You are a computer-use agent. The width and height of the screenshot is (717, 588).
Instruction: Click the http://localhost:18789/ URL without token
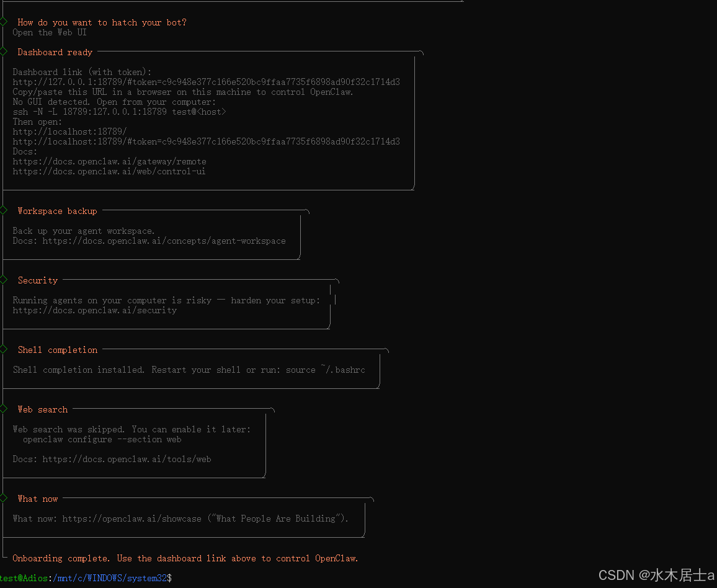click(69, 131)
